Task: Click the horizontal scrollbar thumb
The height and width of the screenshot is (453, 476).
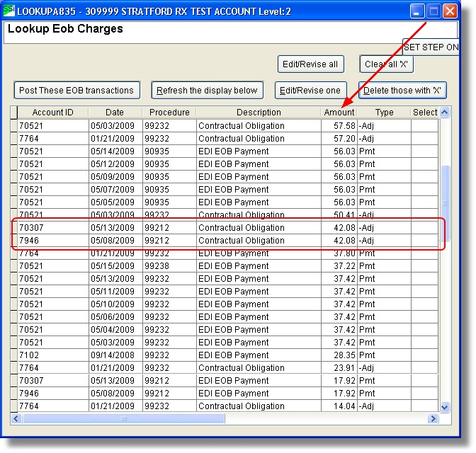Action: pos(124,419)
